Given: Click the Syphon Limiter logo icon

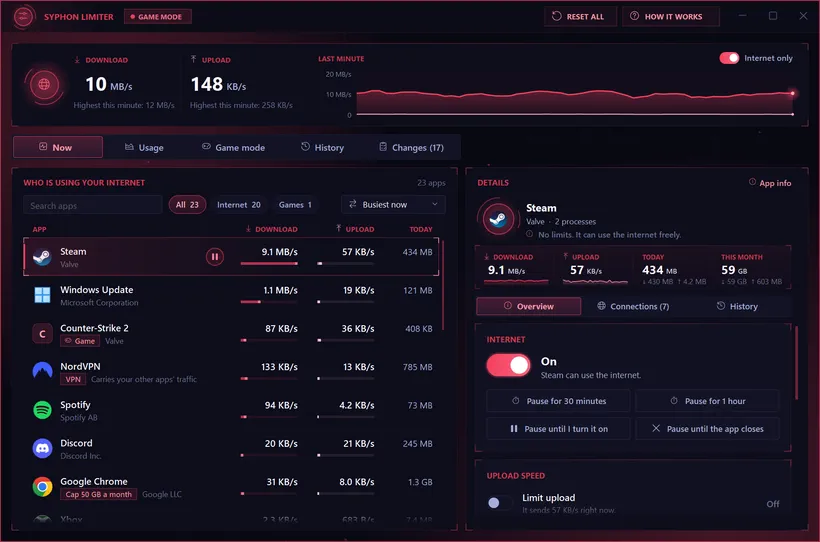Looking at the screenshot, I should point(23,17).
